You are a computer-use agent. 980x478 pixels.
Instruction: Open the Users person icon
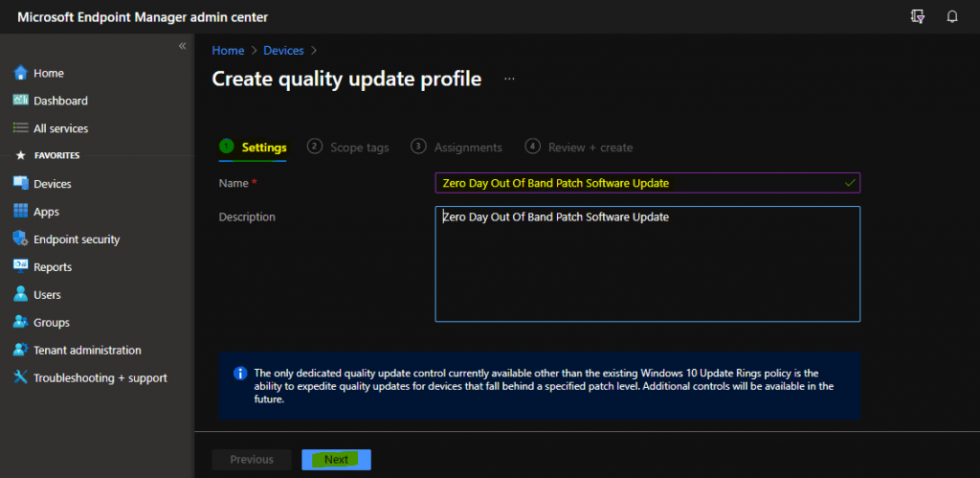(x=21, y=294)
